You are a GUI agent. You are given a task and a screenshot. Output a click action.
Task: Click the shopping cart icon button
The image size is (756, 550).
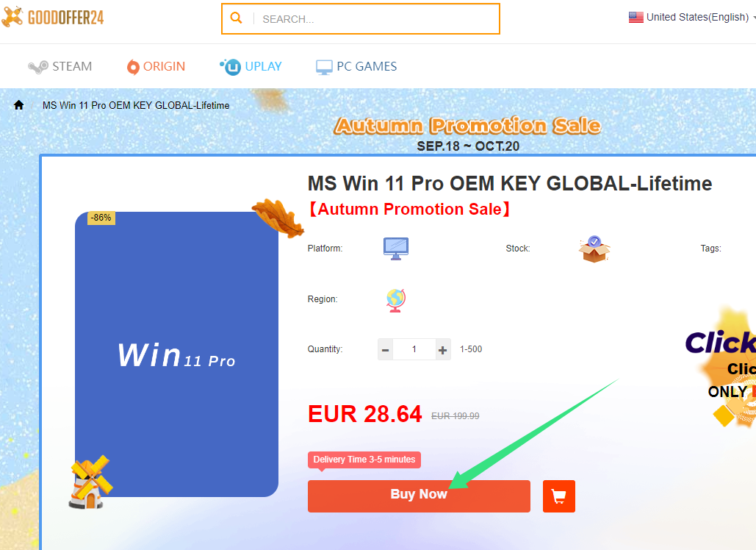click(559, 496)
